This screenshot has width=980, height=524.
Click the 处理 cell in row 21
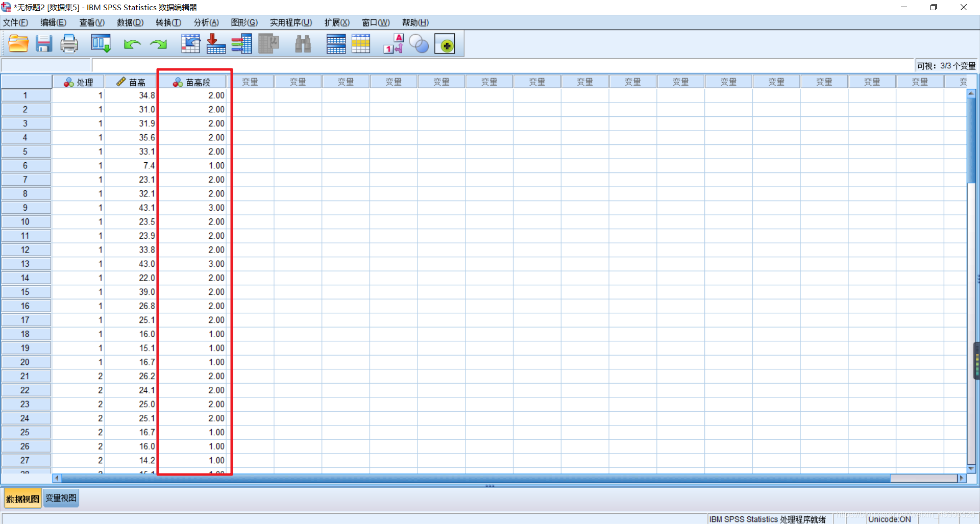[78, 376]
